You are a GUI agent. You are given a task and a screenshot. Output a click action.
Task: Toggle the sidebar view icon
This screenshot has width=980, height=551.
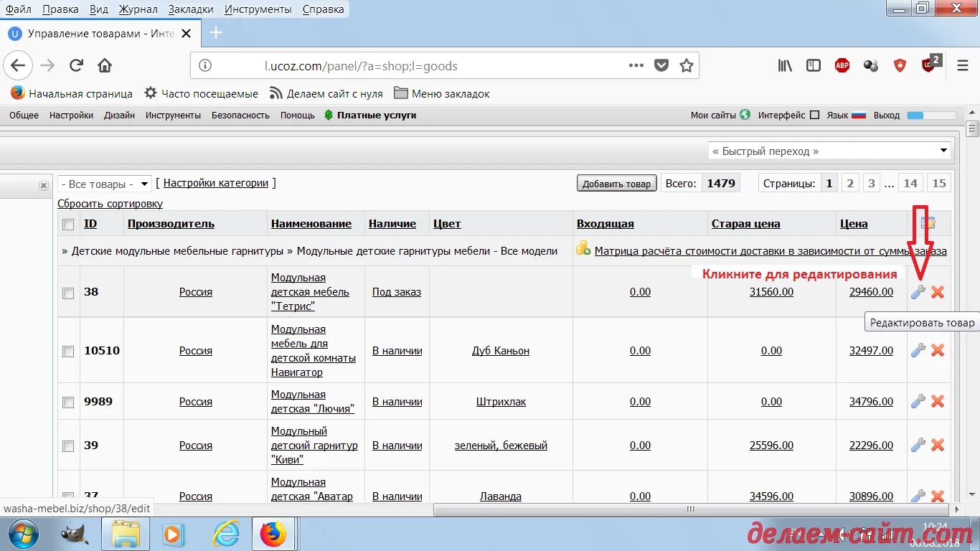(x=814, y=66)
